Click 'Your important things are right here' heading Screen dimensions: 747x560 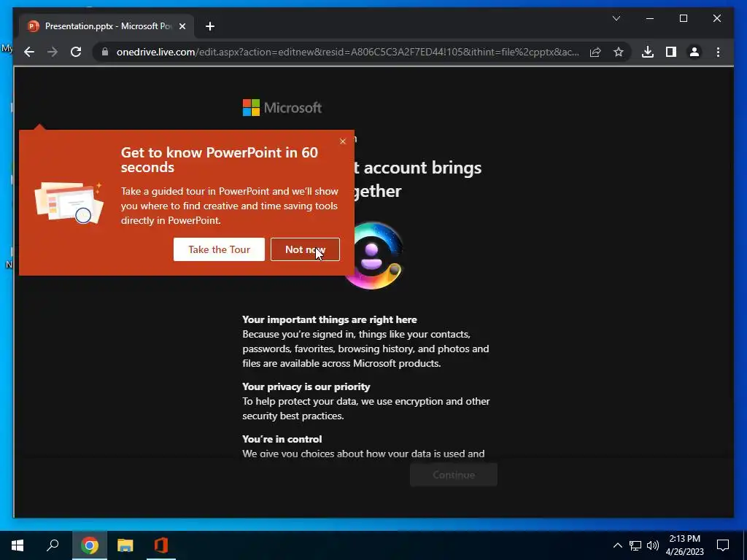tap(330, 319)
